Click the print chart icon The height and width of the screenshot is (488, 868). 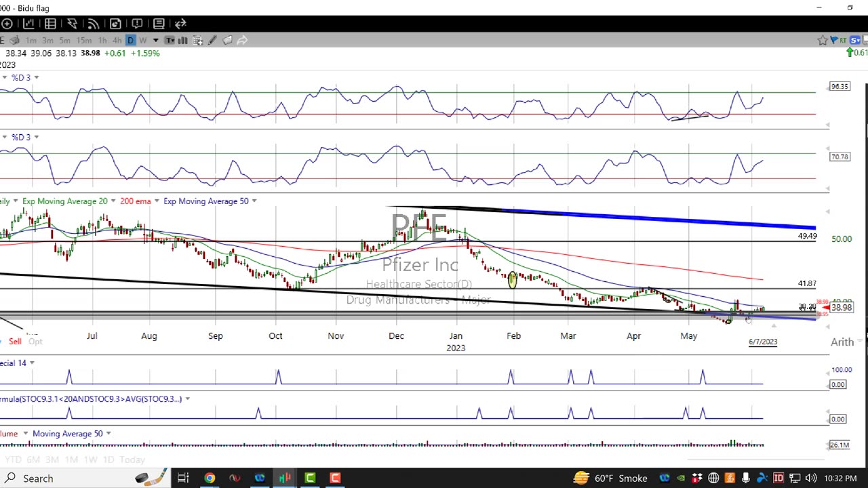click(14, 41)
